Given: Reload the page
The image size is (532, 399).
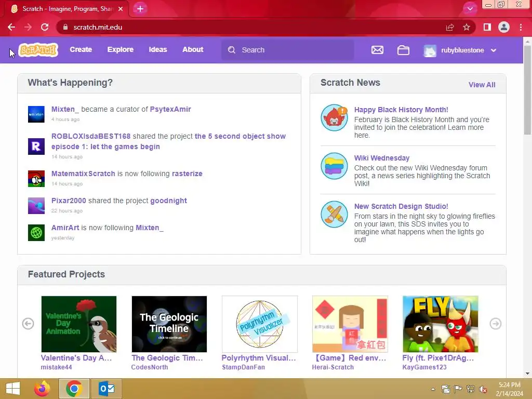Looking at the screenshot, I should (45, 27).
